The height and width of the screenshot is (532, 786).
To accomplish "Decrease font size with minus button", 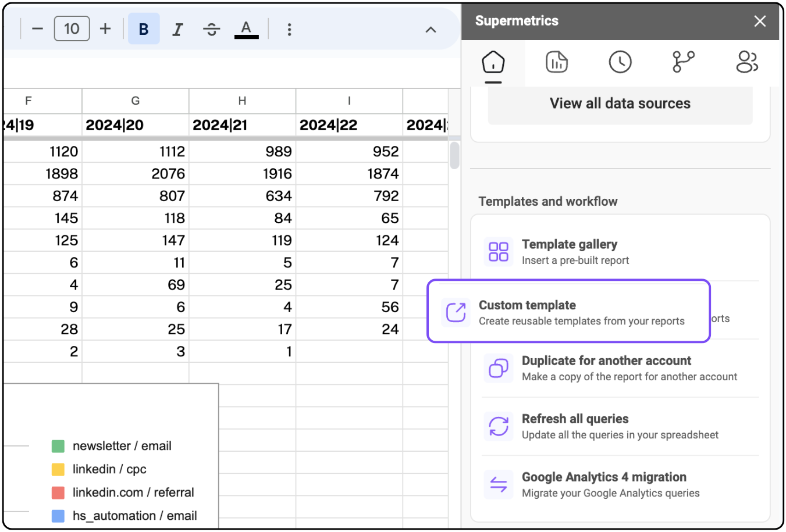I will pos(37,28).
